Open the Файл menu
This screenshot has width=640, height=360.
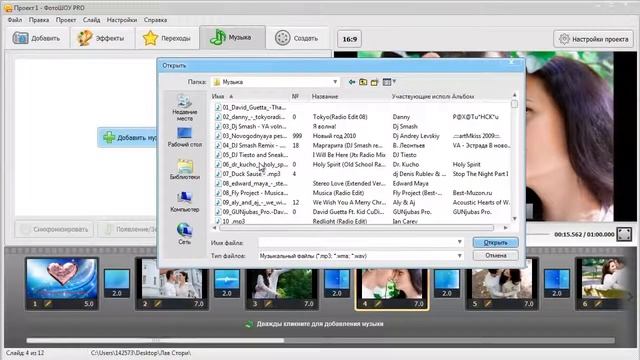tap(15, 20)
